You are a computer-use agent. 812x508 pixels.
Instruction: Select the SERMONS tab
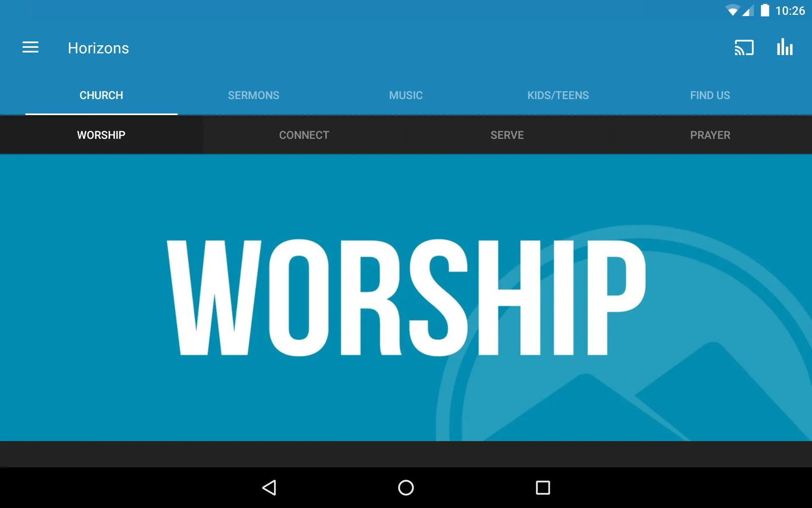[x=253, y=95]
